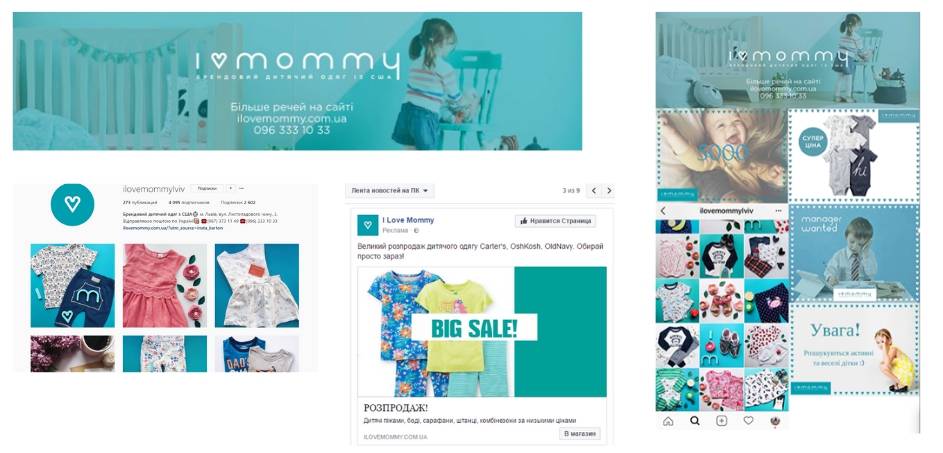Image resolution: width=943 pixels, height=453 pixels.
Task: Click the I Love Mommy page logo in ad
Action: click(x=368, y=225)
